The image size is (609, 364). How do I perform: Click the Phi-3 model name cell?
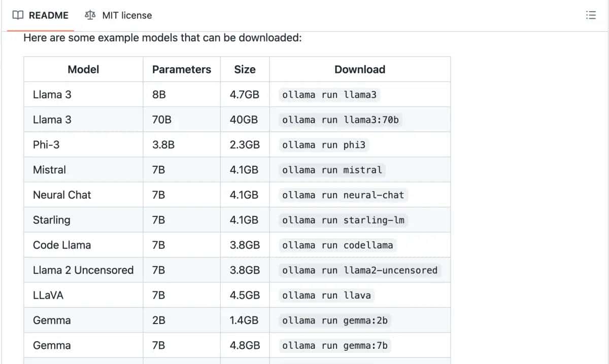pos(46,145)
